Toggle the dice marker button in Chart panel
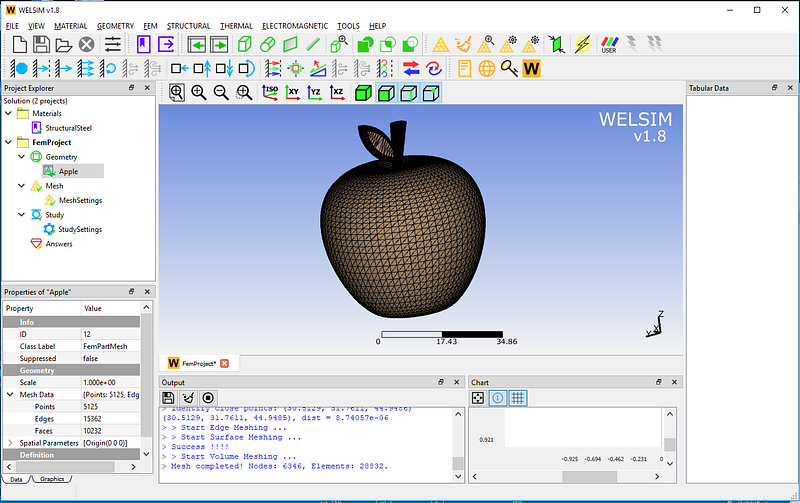This screenshot has height=503, width=800. 478,398
